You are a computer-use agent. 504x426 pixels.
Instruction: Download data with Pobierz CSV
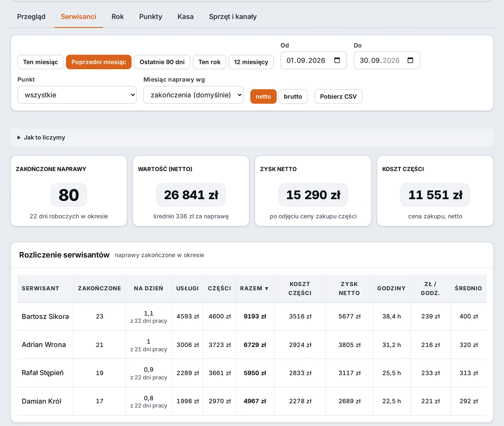click(x=338, y=96)
